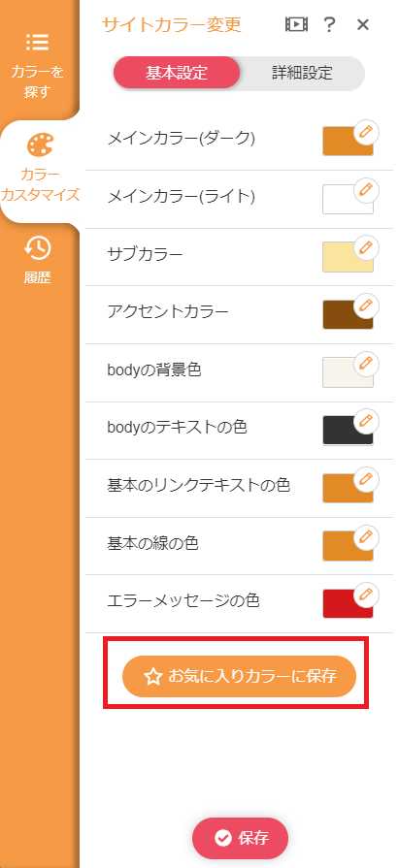Click pencil icon for アクセントカラー

(x=366, y=306)
